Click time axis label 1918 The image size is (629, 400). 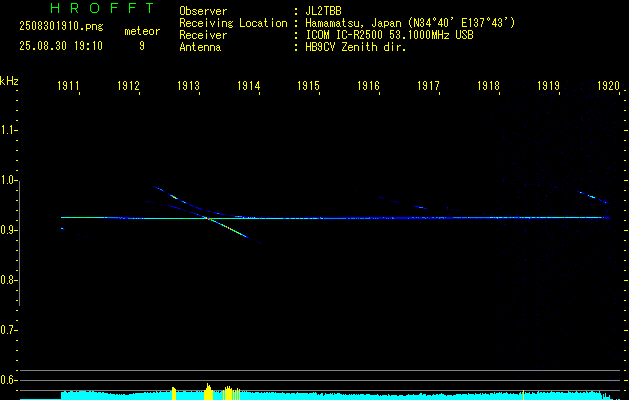pyautogui.click(x=488, y=86)
